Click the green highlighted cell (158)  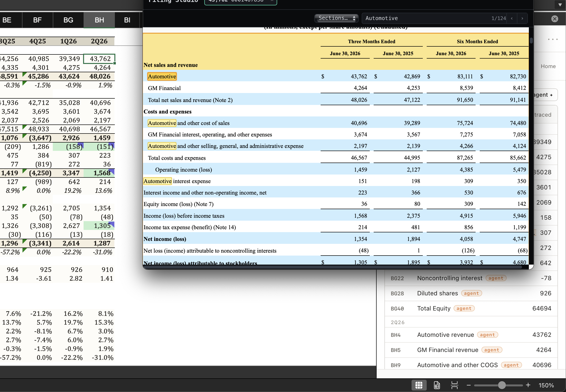tap(68, 147)
